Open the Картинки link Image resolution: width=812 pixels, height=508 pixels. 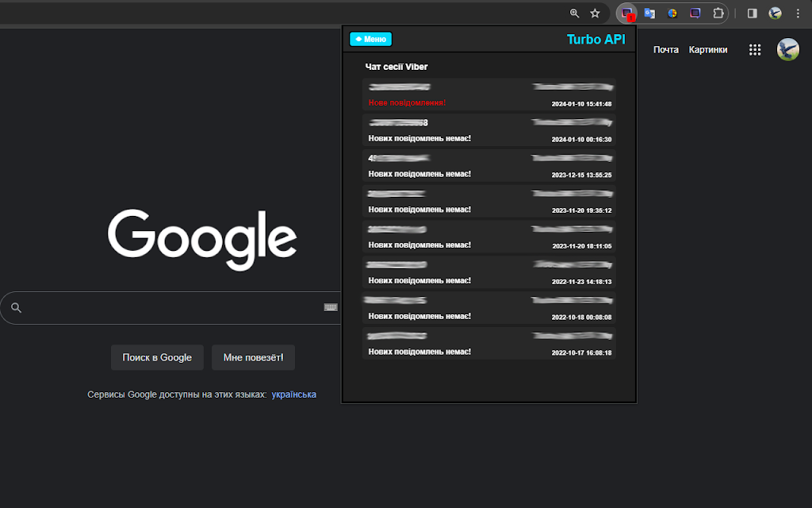[708, 50]
